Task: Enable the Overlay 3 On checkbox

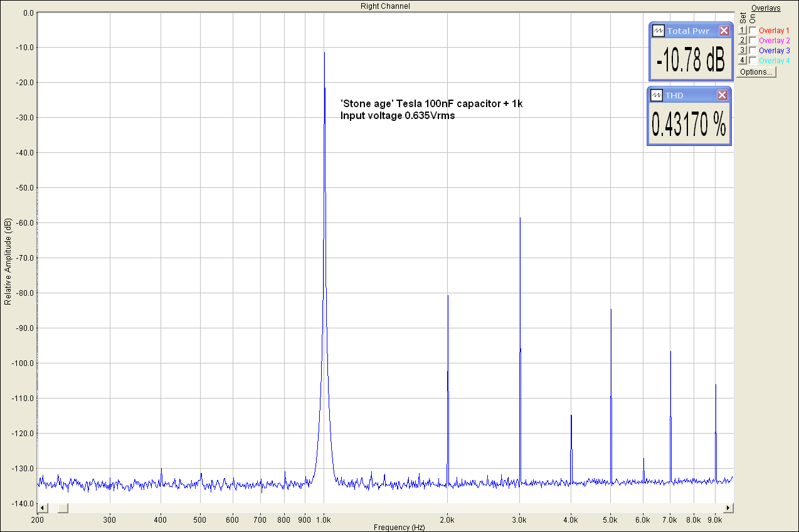Action: (753, 50)
